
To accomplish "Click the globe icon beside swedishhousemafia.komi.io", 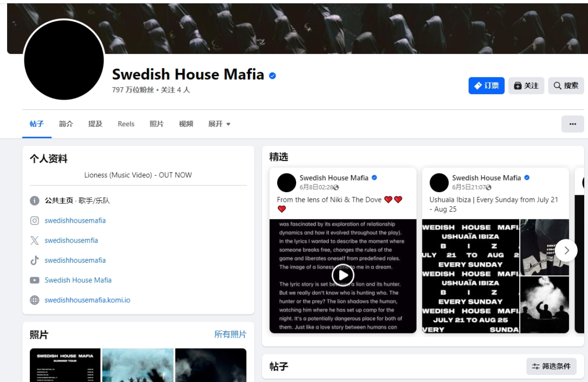I will tap(34, 300).
